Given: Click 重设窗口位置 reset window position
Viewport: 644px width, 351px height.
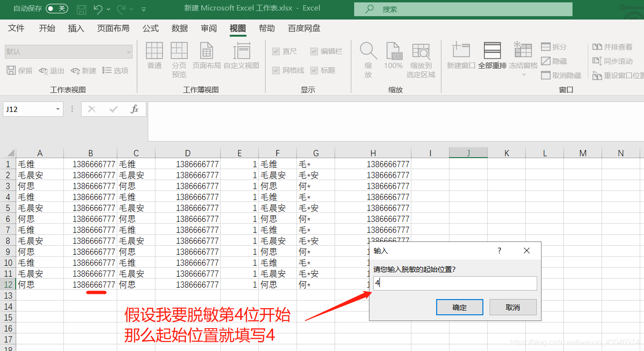Looking at the screenshot, I should 618,75.
